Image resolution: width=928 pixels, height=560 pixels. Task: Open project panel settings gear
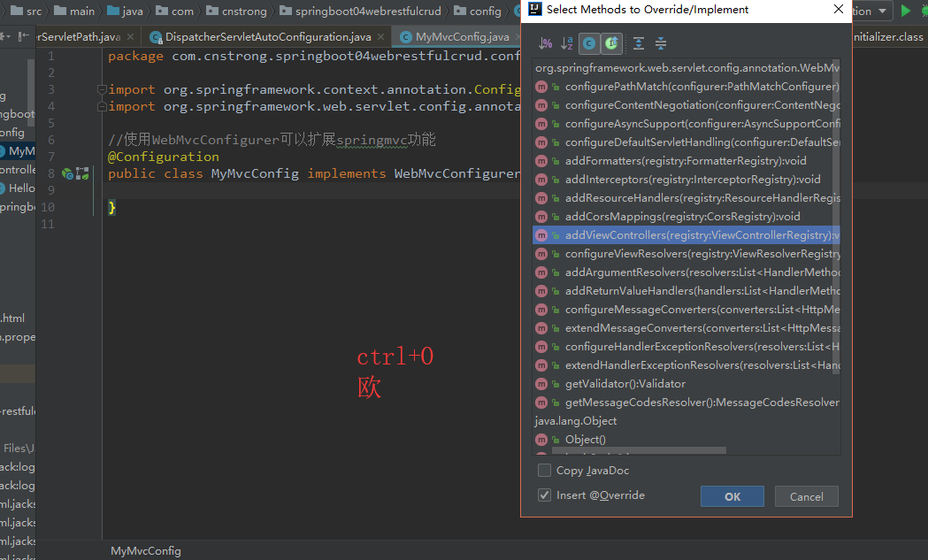(5, 36)
